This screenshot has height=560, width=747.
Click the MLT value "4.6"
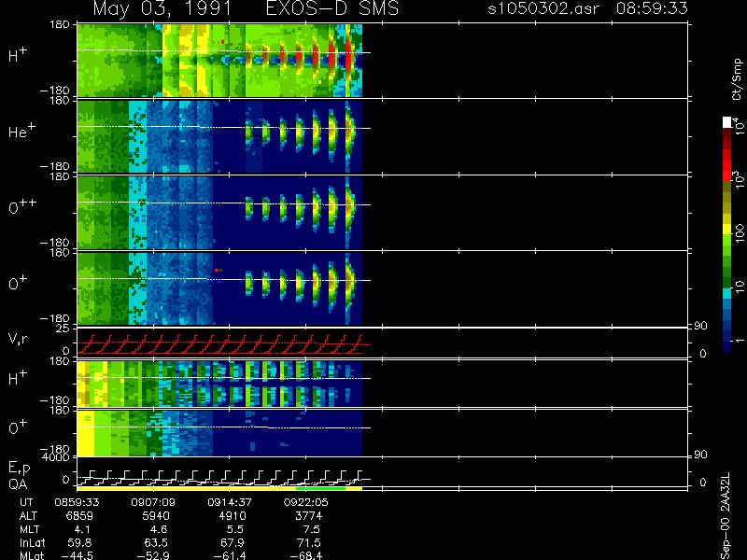[158, 529]
